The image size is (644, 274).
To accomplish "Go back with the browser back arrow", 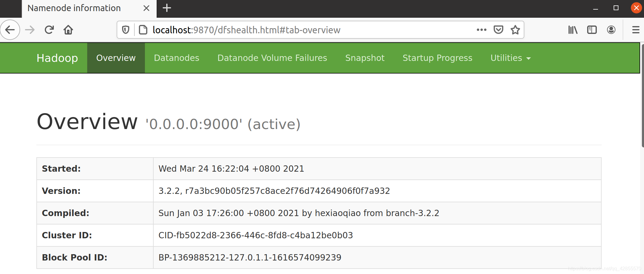I will pyautogui.click(x=10, y=30).
